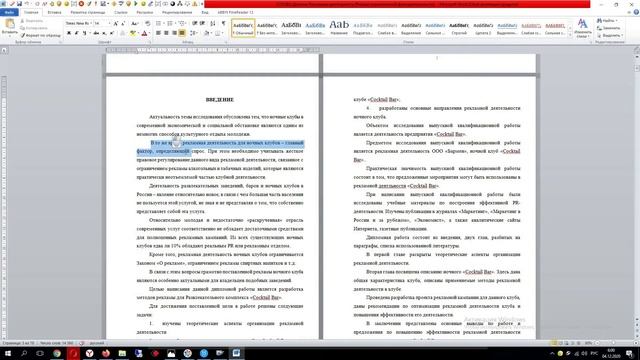640x360 pixels.
Task: Click the Shrink Font icon
Action: point(123,24)
